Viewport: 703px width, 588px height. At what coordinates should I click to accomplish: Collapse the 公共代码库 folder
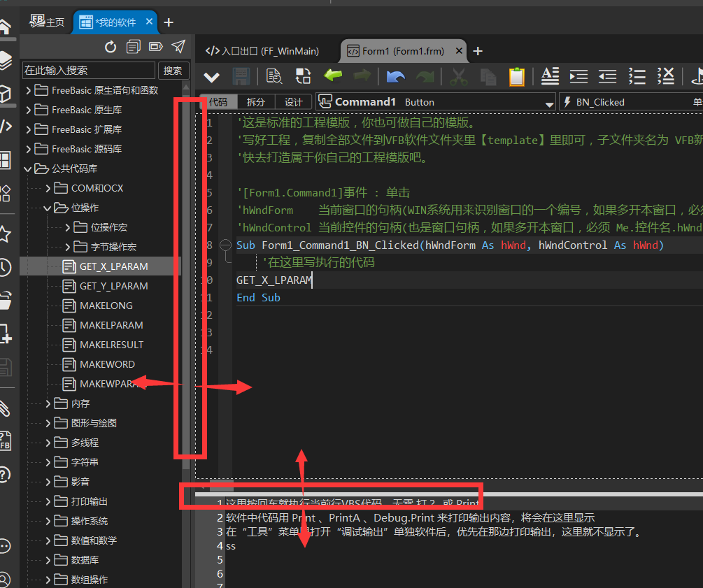tap(29, 168)
